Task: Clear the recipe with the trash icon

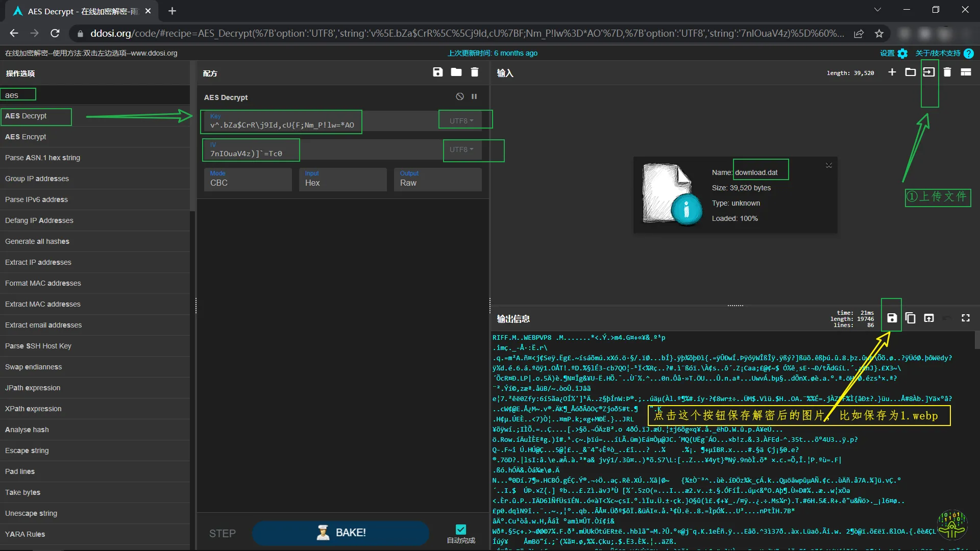Action: point(474,72)
